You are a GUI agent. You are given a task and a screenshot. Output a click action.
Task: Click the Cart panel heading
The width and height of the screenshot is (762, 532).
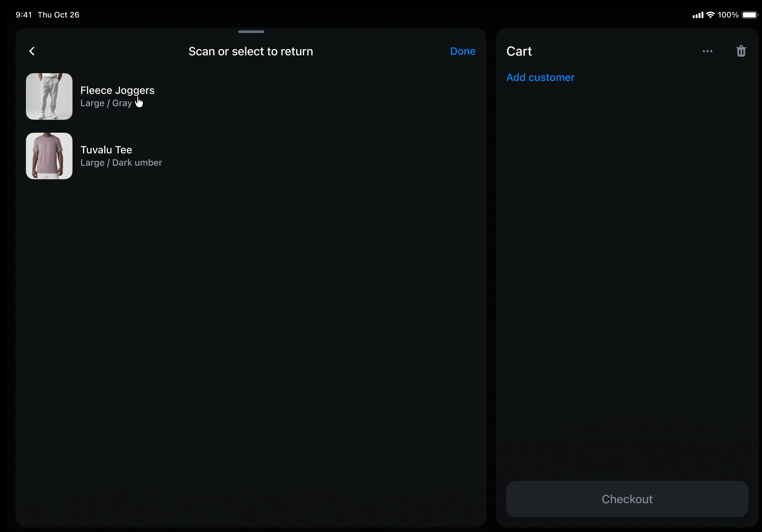click(x=519, y=51)
